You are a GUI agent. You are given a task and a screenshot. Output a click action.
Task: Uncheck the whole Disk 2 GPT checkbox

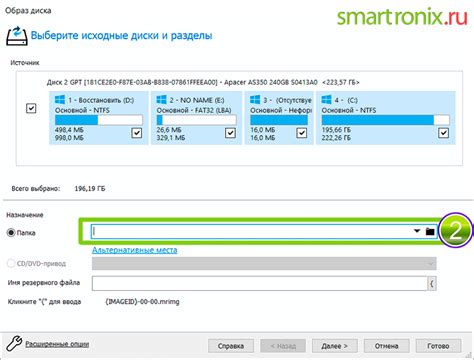click(31, 108)
